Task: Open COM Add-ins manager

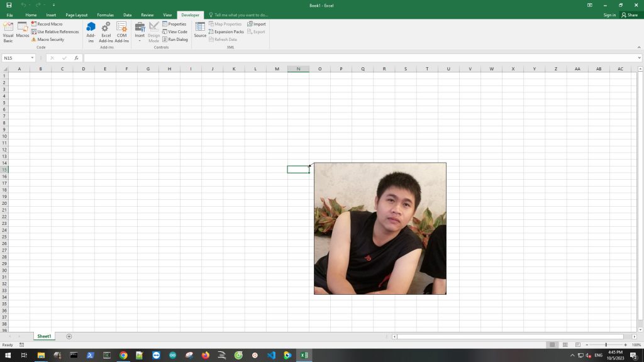Action: (x=121, y=31)
